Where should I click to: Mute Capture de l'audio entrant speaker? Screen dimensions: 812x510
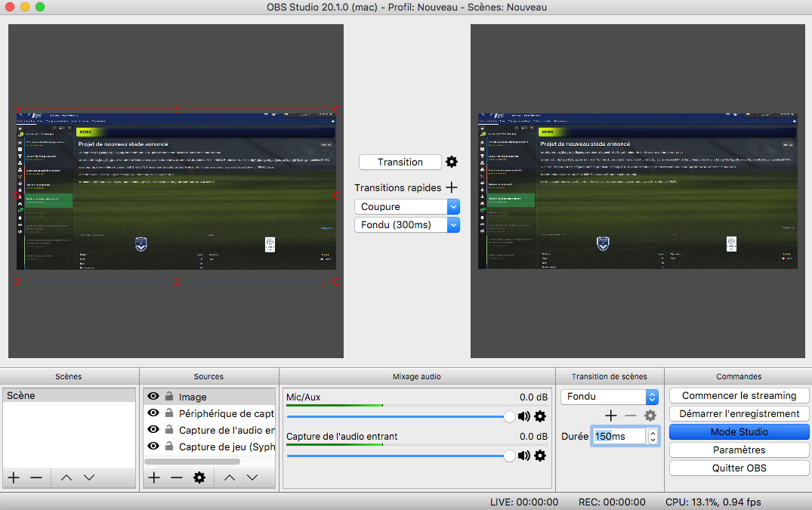(x=524, y=456)
